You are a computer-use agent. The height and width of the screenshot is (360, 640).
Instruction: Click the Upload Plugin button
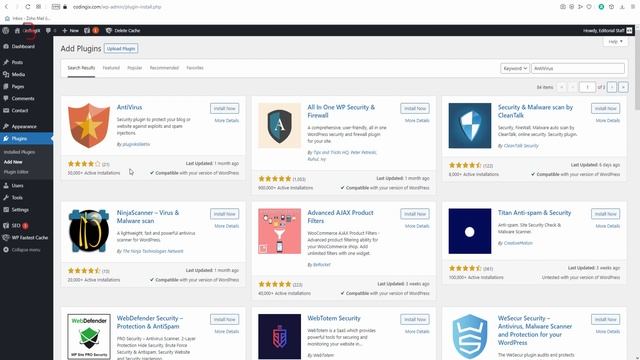click(x=121, y=49)
